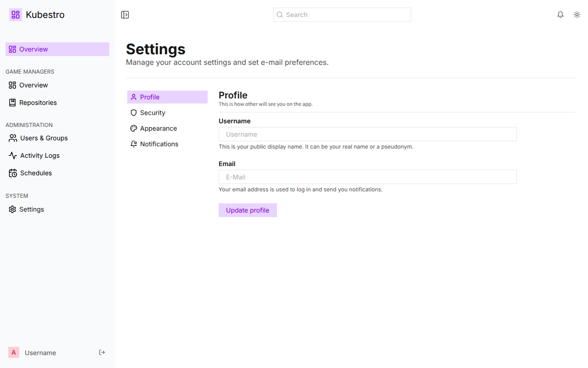The width and height of the screenshot is (588, 368).
Task: Click the Update profile button
Action: [248, 210]
